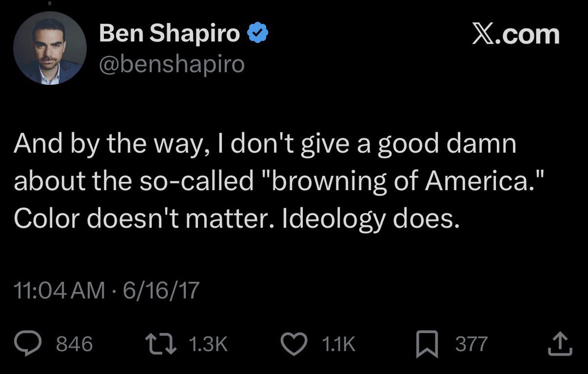
Task: Bookmark this tweet with the bookmark icon
Action: coord(426,344)
